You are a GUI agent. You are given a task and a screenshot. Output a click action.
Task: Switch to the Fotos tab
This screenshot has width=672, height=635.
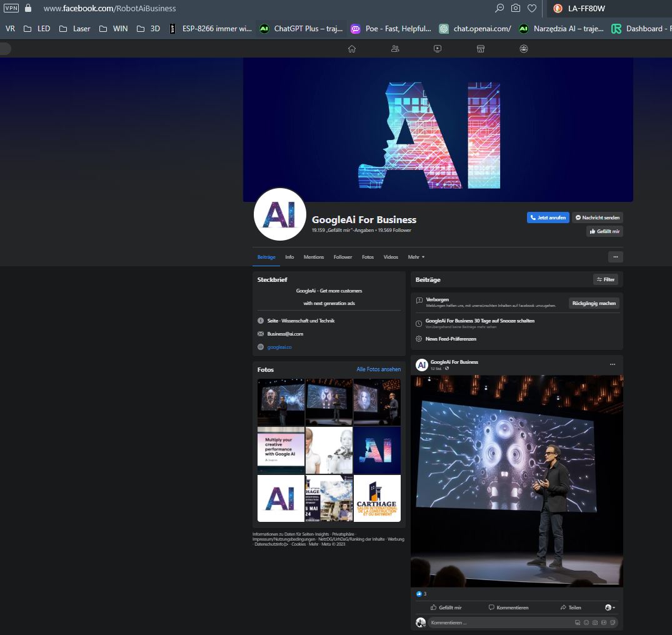point(368,257)
